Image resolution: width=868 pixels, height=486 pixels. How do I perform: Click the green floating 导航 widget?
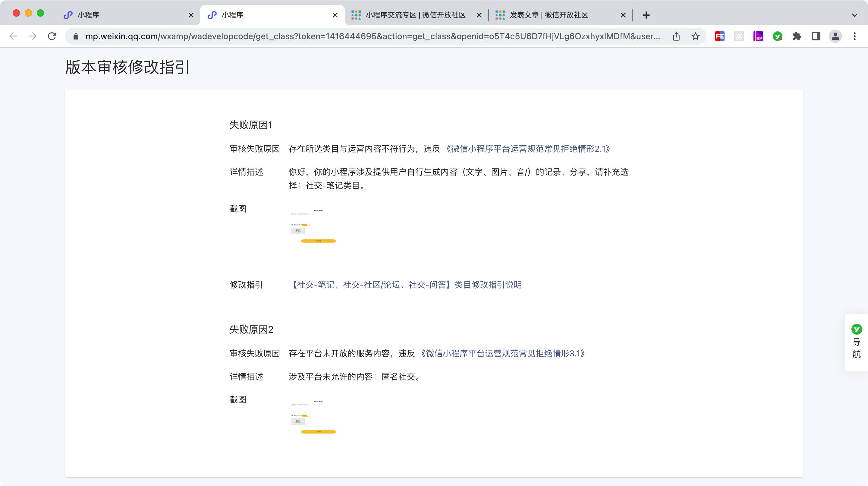[x=856, y=342]
